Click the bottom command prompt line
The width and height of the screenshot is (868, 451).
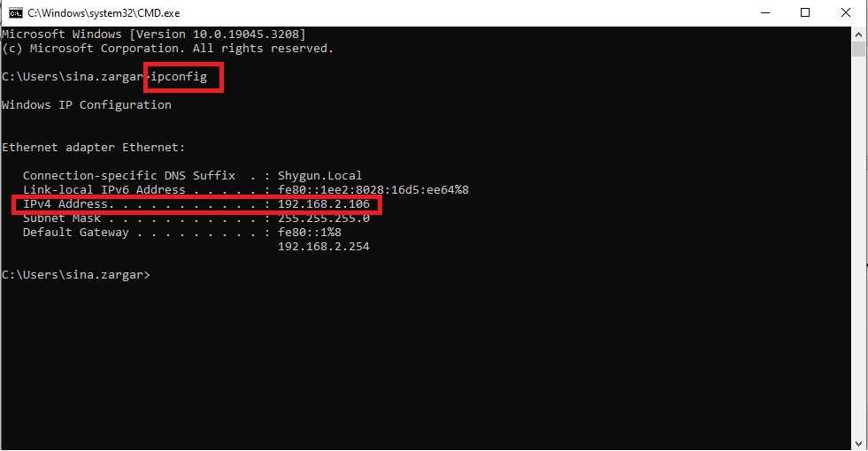(76, 274)
